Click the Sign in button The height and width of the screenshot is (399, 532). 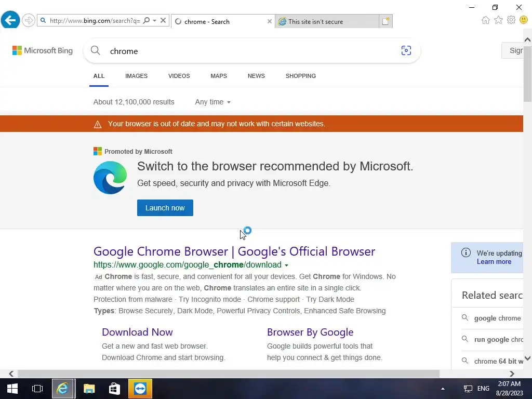(513, 50)
